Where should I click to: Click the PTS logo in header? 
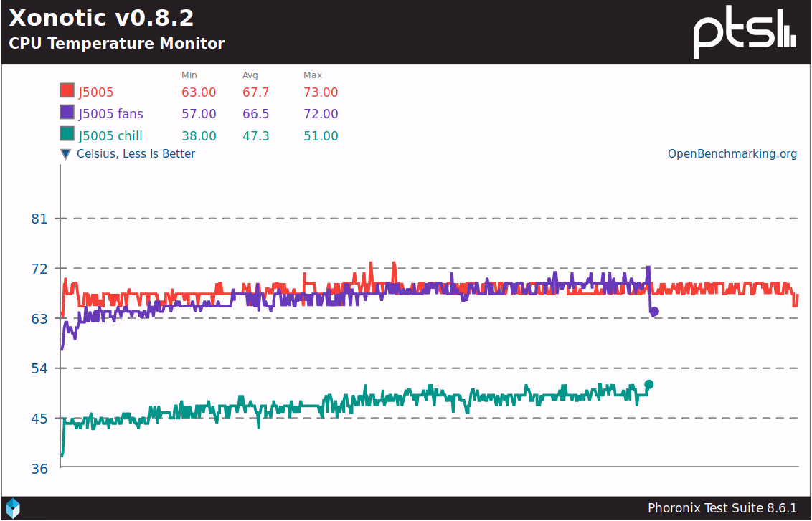click(x=745, y=33)
